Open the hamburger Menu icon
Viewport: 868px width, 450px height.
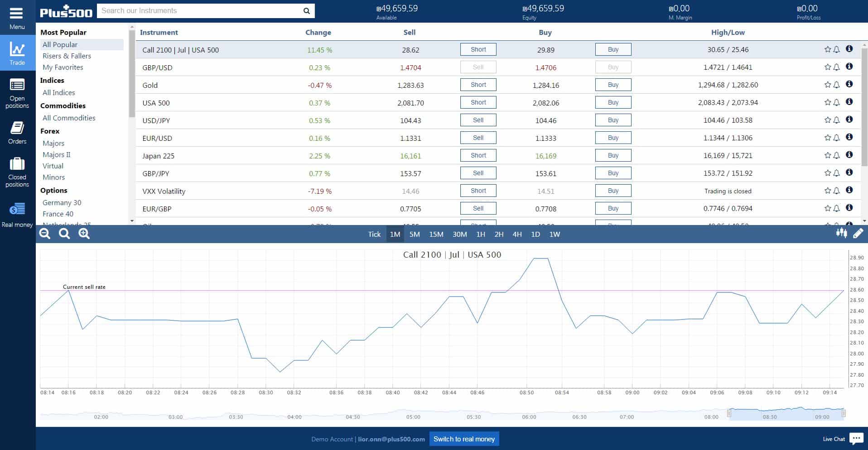point(17,14)
